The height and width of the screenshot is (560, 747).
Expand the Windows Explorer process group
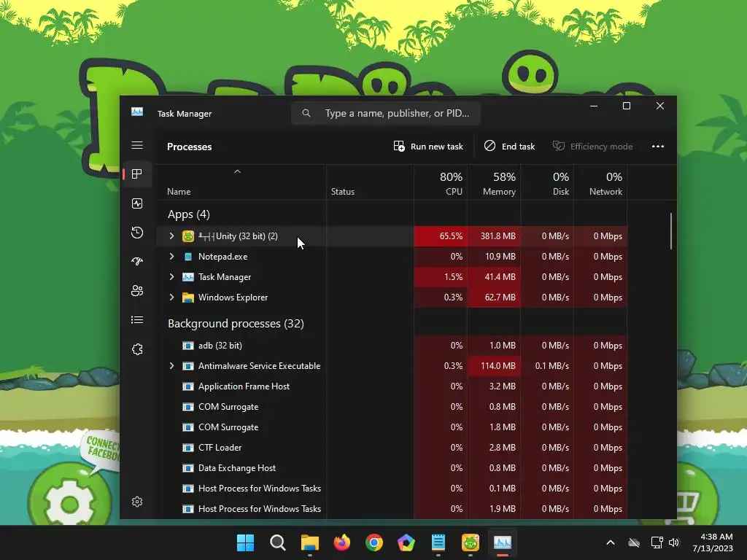click(x=172, y=297)
